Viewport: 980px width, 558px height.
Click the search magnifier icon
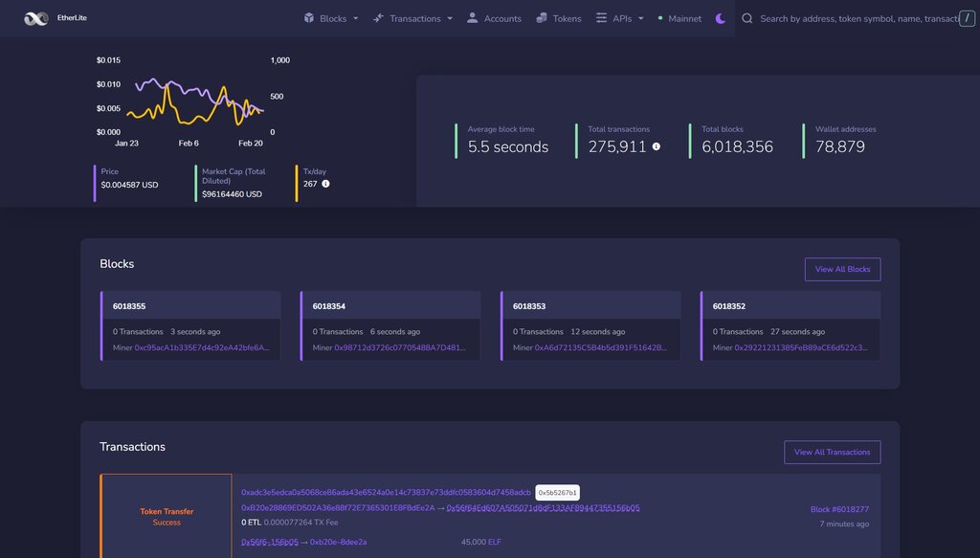click(x=746, y=19)
